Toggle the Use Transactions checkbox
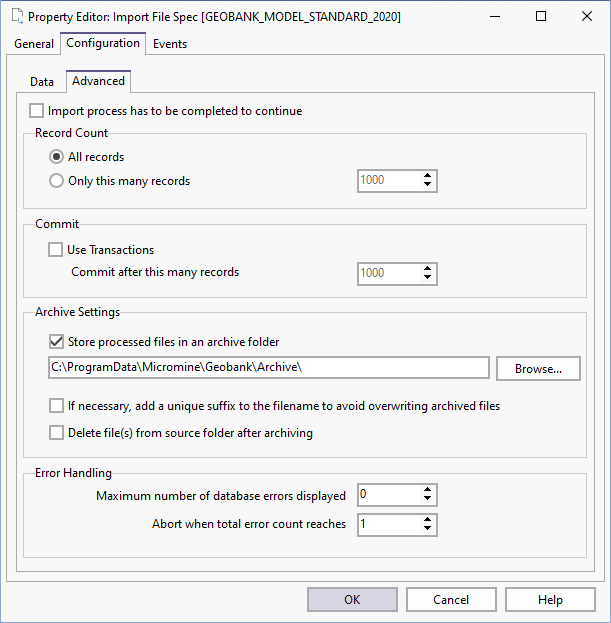This screenshot has height=623, width=611. pos(55,250)
